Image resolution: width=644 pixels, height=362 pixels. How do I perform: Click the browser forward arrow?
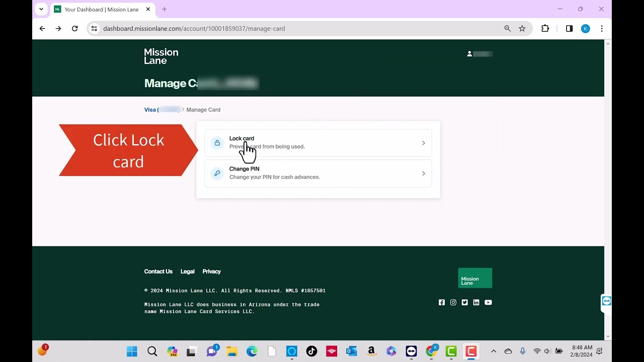tap(58, 29)
